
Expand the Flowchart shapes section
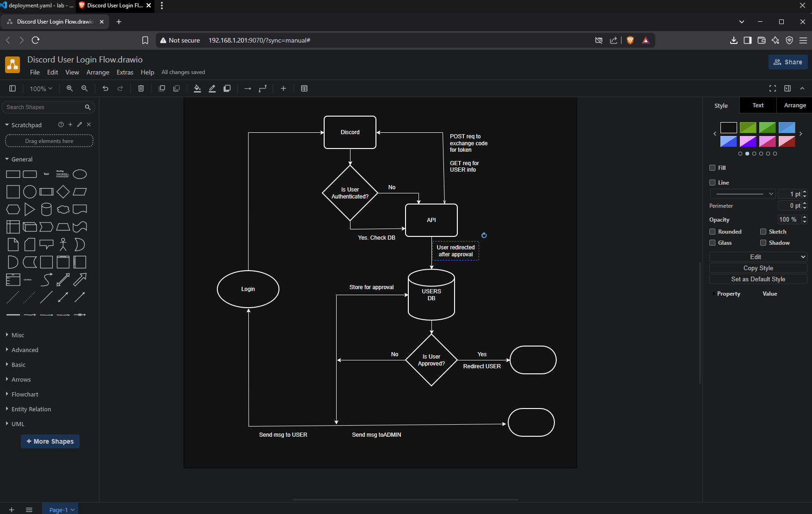[x=25, y=394]
